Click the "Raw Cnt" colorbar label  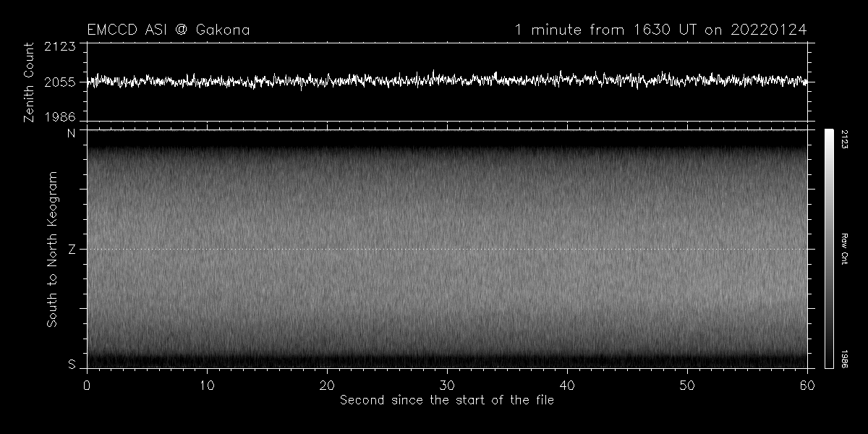pos(844,249)
